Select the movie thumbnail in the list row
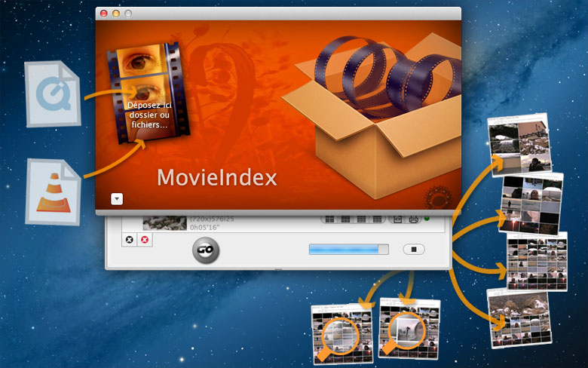This screenshot has width=588, height=368. click(x=164, y=223)
